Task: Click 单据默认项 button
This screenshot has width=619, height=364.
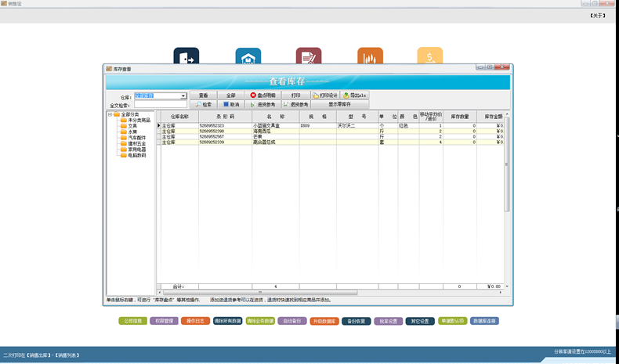Action: click(x=452, y=321)
